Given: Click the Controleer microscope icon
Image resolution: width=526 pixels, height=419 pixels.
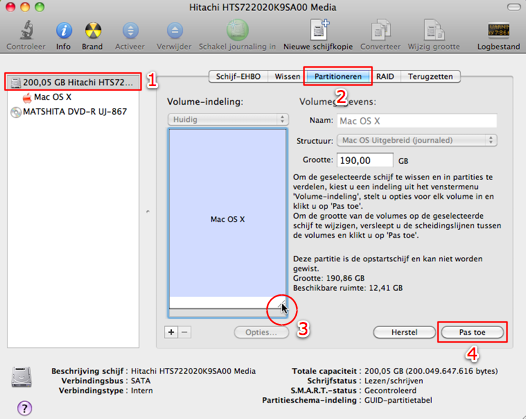Looking at the screenshot, I should (26, 30).
